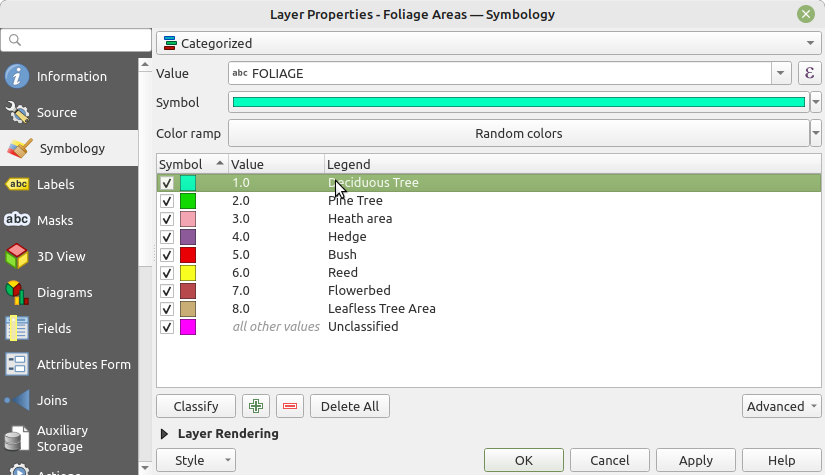Image resolution: width=825 pixels, height=475 pixels.
Task: Switch to the Labels tab
Action: (x=55, y=185)
